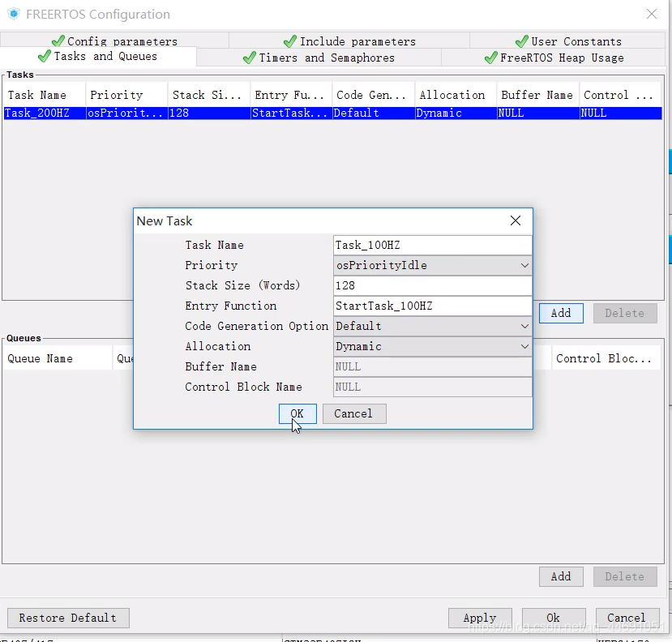Click Add under the Tasks table
This screenshot has height=642, width=672.
tap(561, 313)
